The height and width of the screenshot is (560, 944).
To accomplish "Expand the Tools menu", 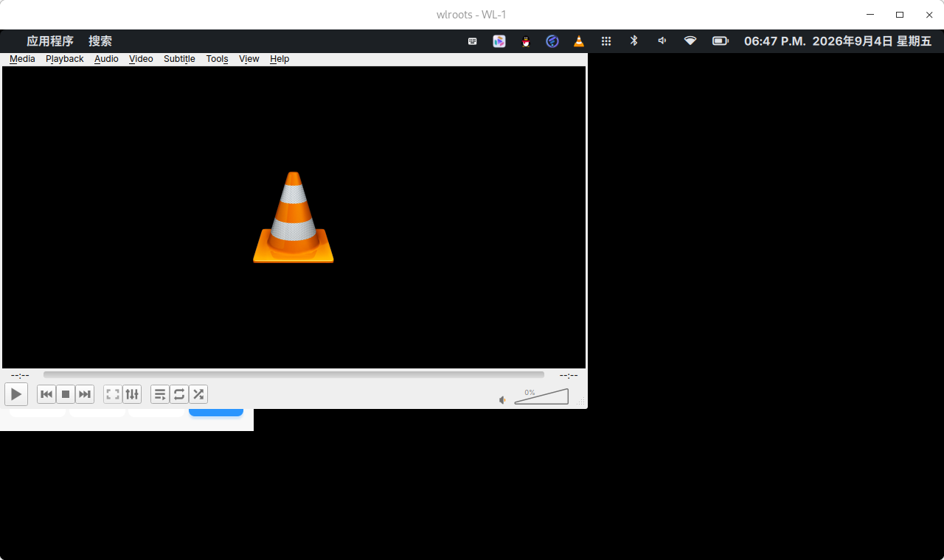I will click(x=217, y=59).
